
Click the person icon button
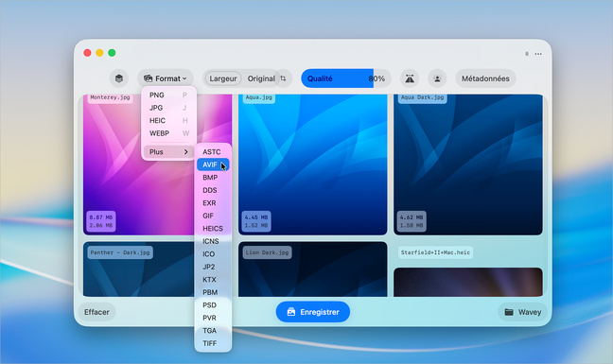(x=437, y=78)
